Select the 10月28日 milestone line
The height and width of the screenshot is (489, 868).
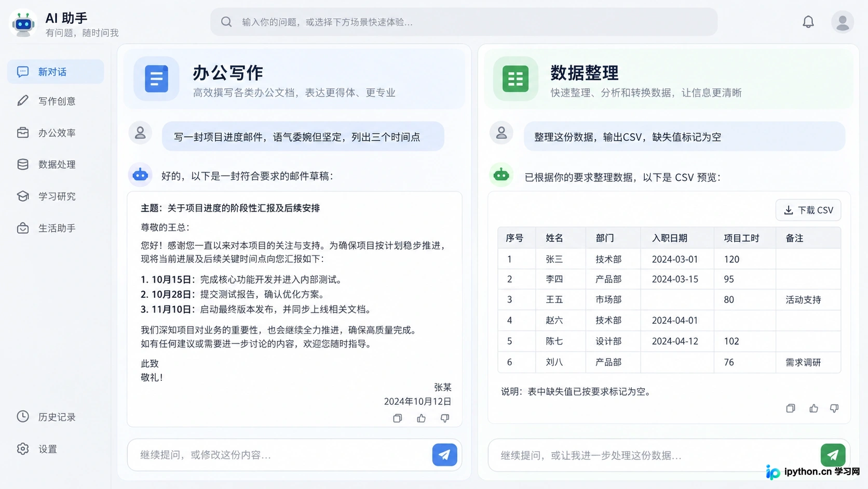(235, 294)
